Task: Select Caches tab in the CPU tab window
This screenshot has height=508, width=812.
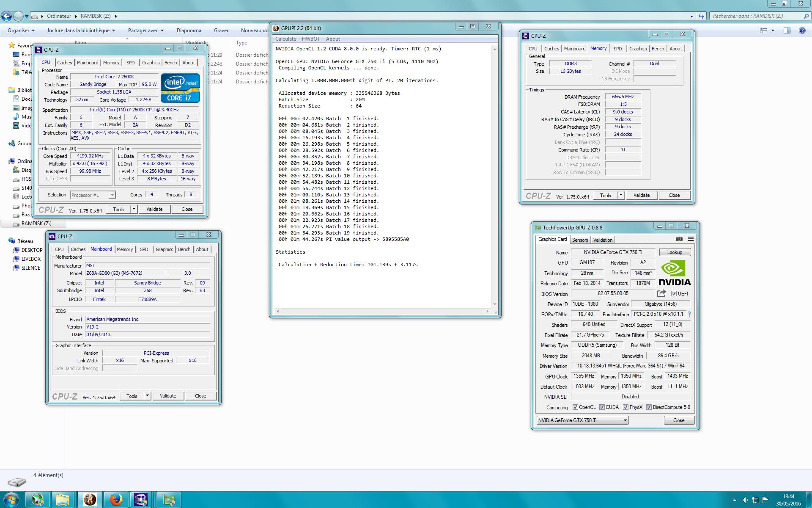Action: [x=64, y=63]
